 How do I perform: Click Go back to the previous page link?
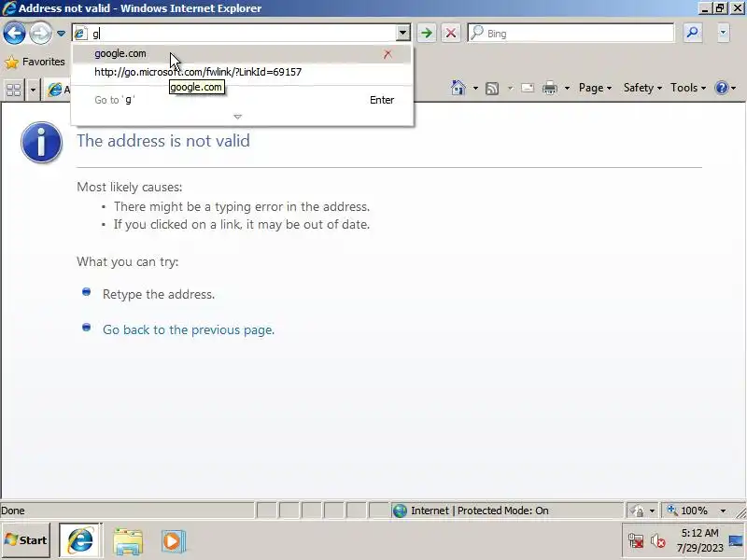click(x=189, y=330)
